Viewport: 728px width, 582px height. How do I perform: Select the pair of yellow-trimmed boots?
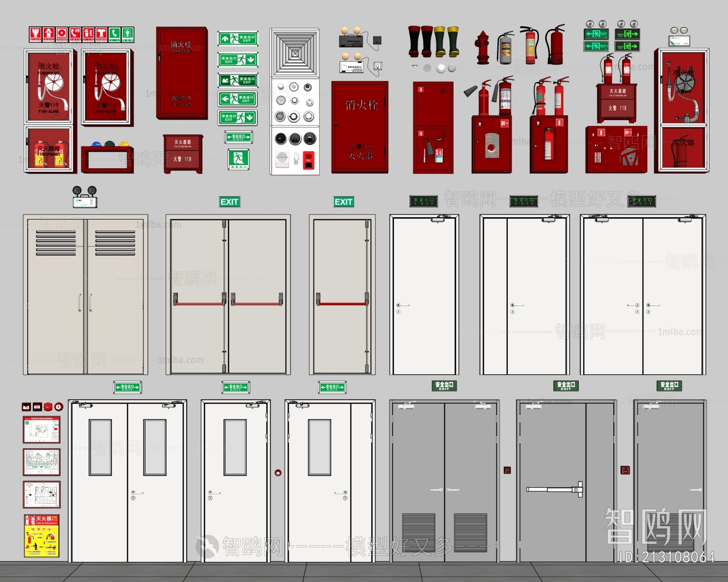446,41
